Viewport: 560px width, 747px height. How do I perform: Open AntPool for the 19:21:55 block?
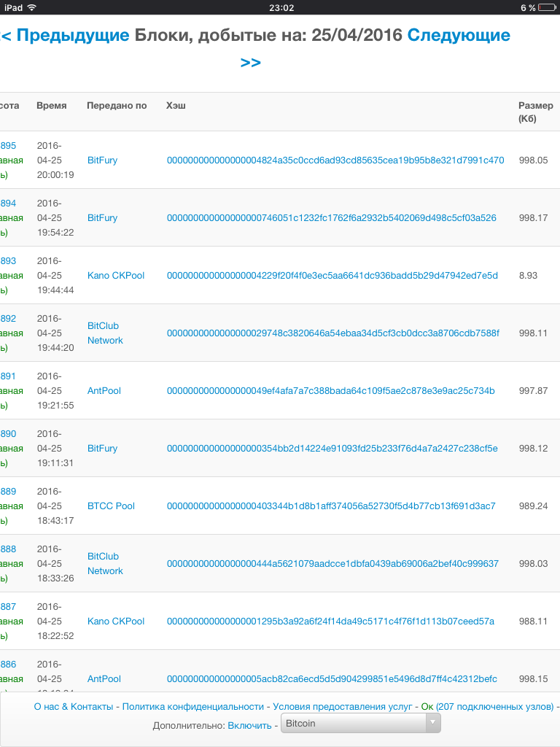point(104,391)
